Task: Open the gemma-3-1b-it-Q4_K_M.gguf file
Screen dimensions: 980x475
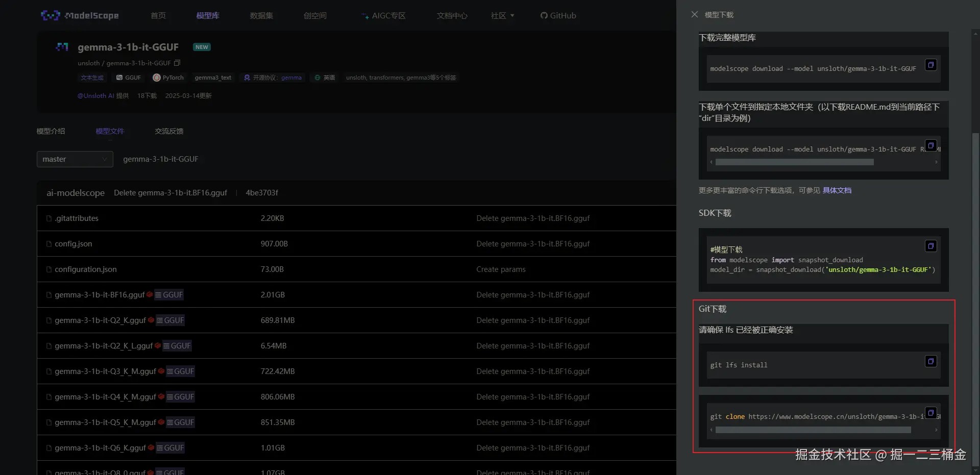Action: point(105,397)
